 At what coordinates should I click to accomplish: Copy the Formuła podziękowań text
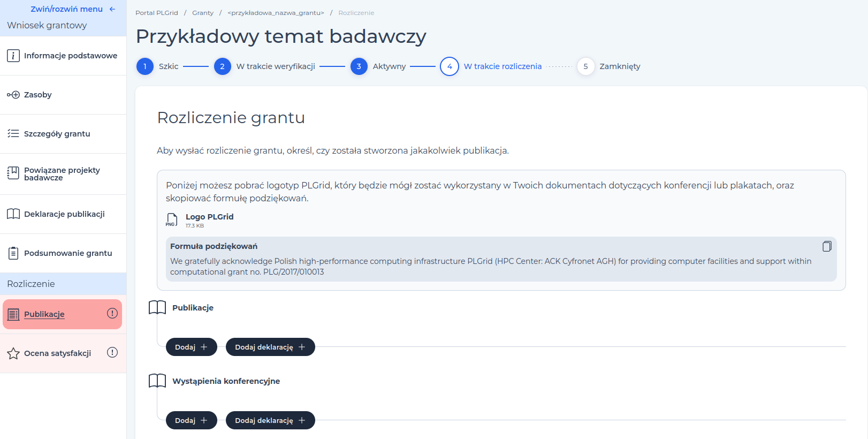827,246
